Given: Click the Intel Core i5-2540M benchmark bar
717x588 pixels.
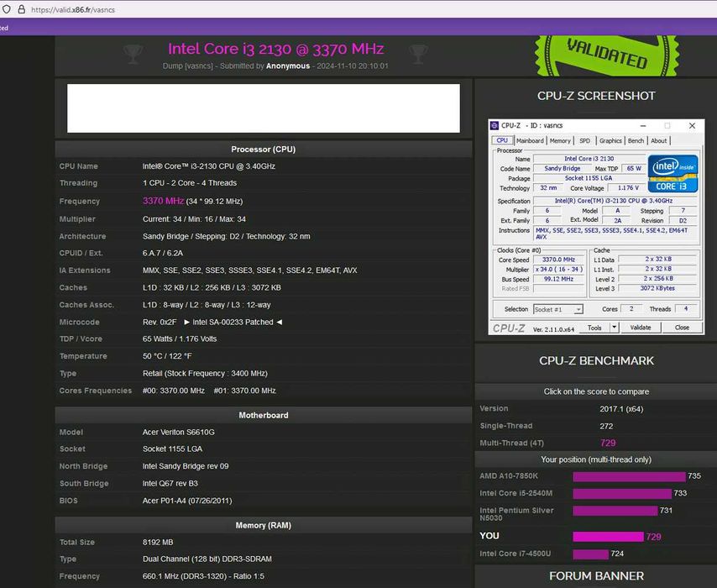Looking at the screenshot, I should click(622, 493).
